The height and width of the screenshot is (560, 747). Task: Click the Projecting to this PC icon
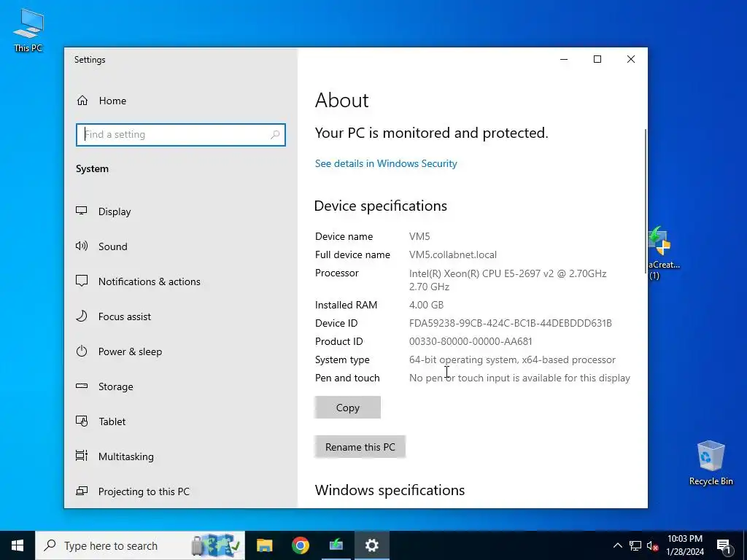click(x=82, y=491)
